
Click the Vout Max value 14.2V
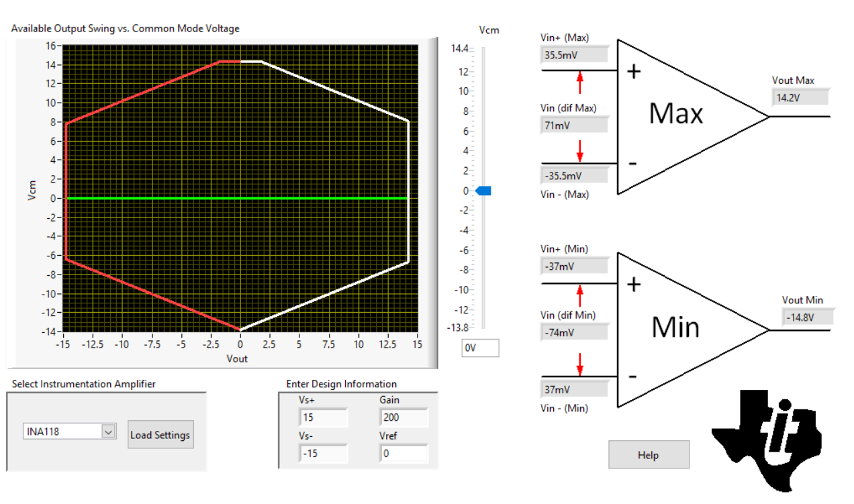click(x=800, y=97)
